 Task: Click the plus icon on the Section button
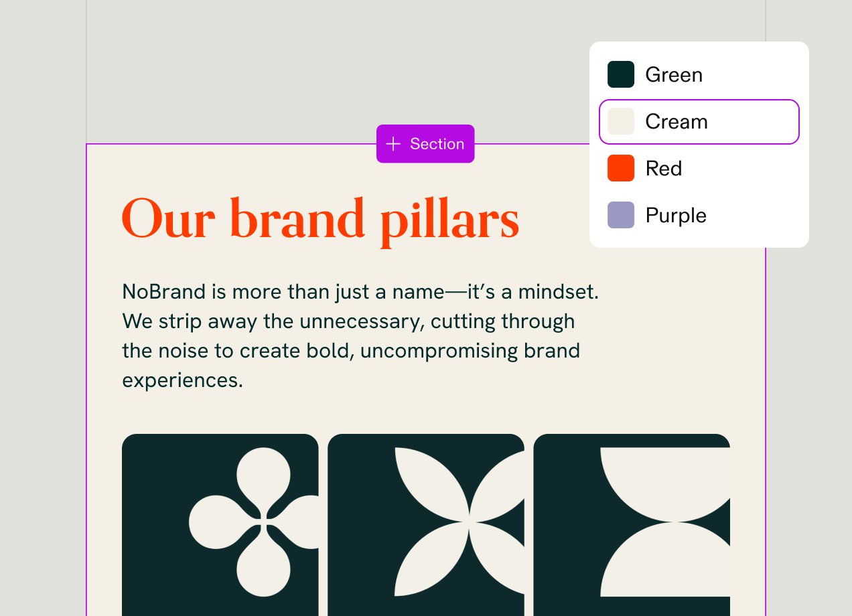tap(393, 144)
